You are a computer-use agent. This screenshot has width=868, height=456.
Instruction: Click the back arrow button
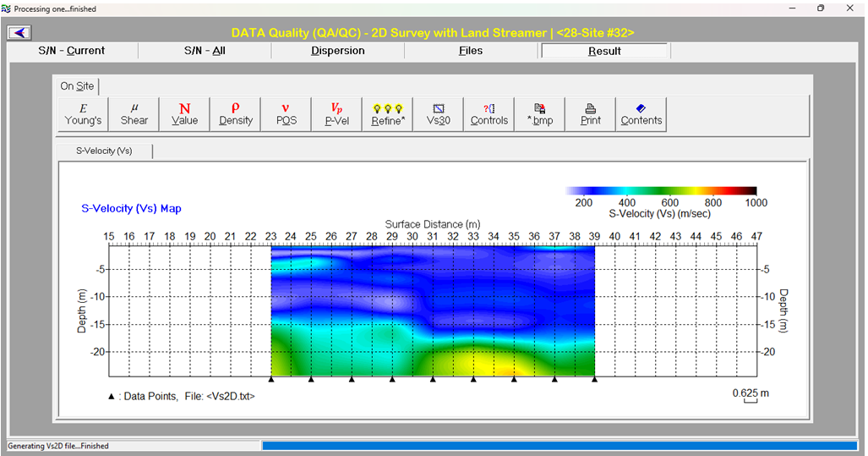tap(19, 33)
